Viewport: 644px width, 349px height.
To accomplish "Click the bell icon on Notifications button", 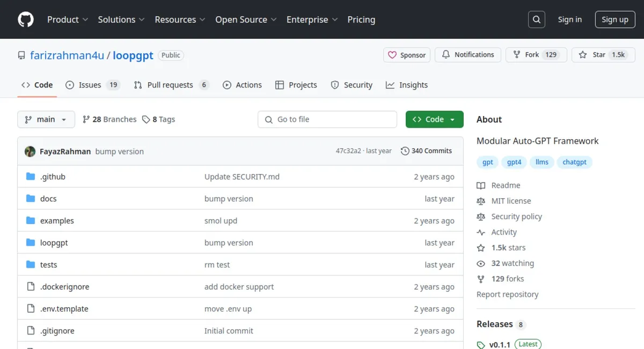I will (x=446, y=55).
